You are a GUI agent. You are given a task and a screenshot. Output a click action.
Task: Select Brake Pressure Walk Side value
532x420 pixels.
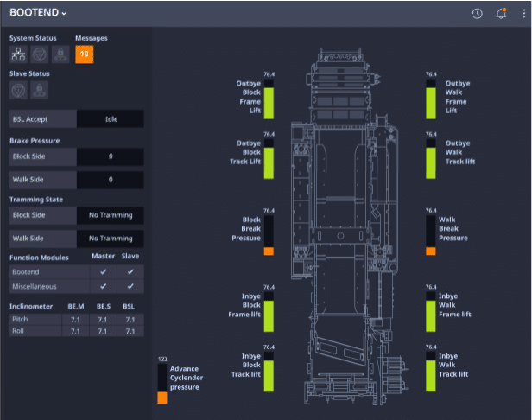[x=111, y=180]
